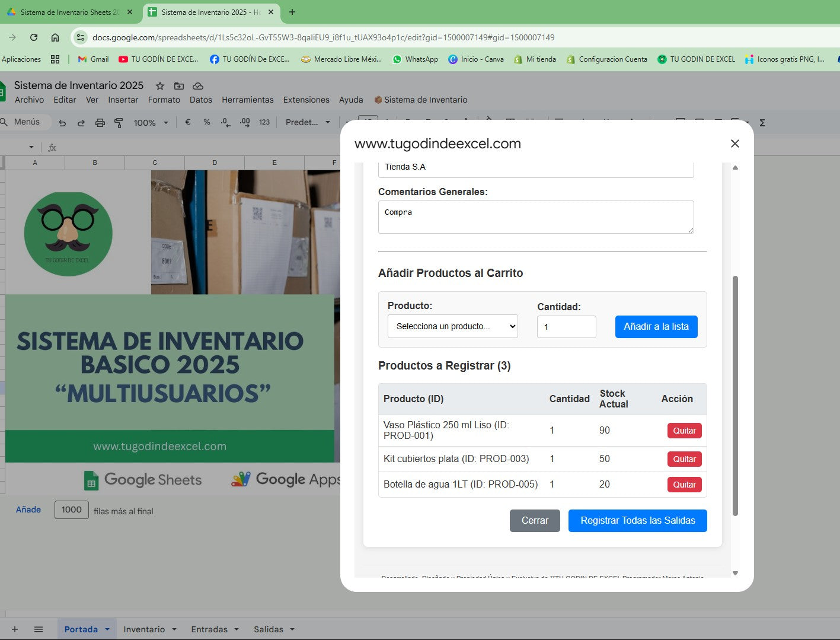
Task: Go to browser home page
Action: (55, 37)
